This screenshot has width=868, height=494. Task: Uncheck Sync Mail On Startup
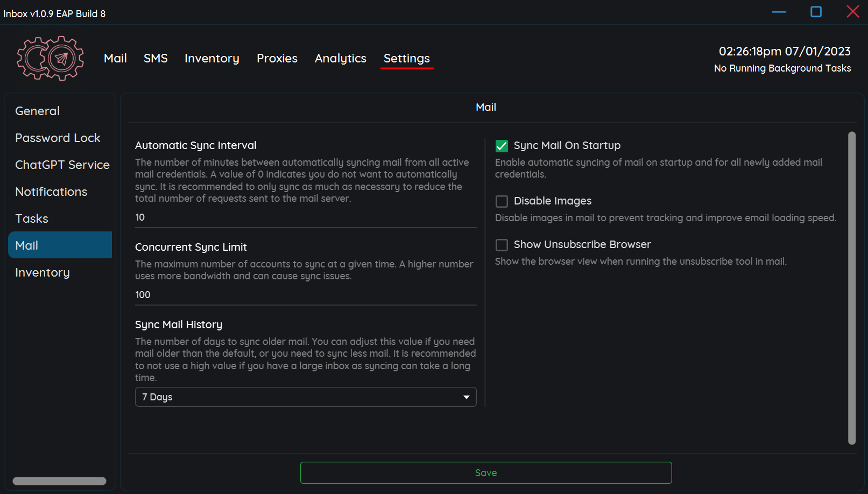(502, 146)
